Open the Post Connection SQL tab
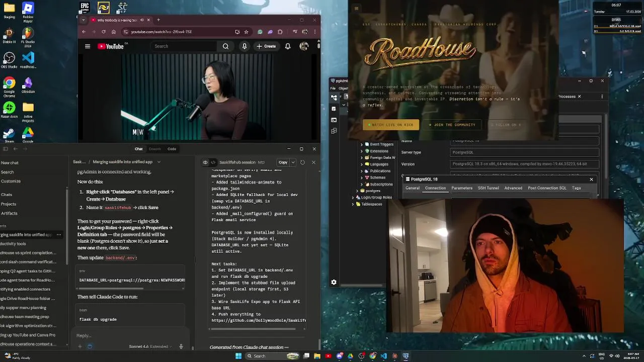Viewport: 644px width, 362px height. pyautogui.click(x=547, y=188)
